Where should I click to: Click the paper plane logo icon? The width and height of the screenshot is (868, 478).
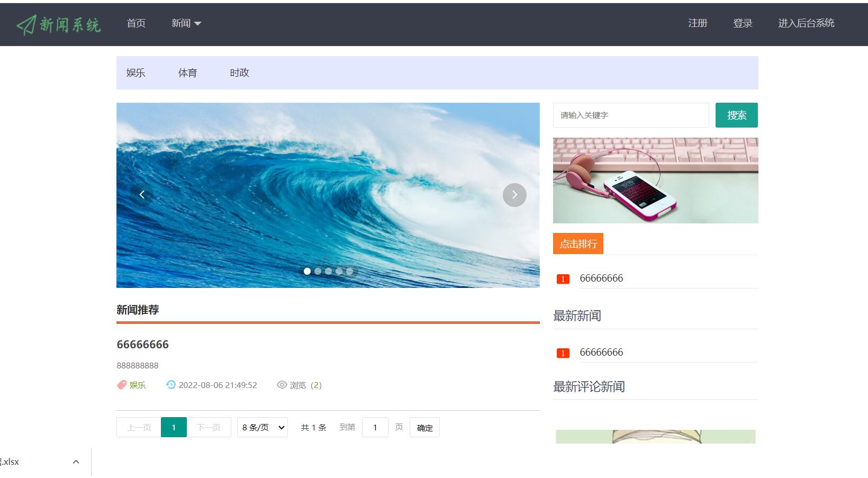[x=25, y=24]
